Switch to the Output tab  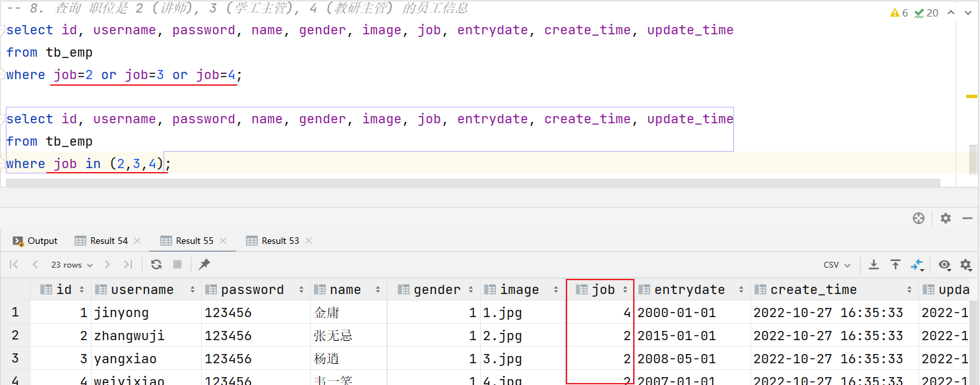(36, 241)
